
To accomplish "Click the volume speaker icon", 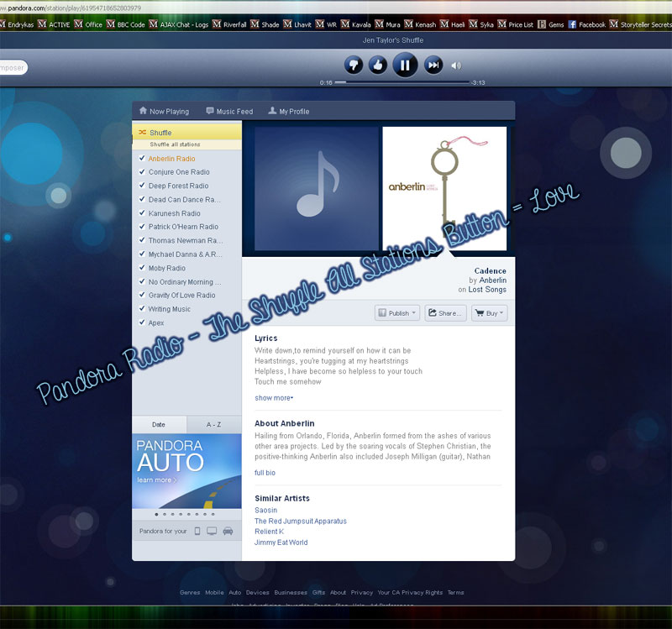I will tap(456, 66).
